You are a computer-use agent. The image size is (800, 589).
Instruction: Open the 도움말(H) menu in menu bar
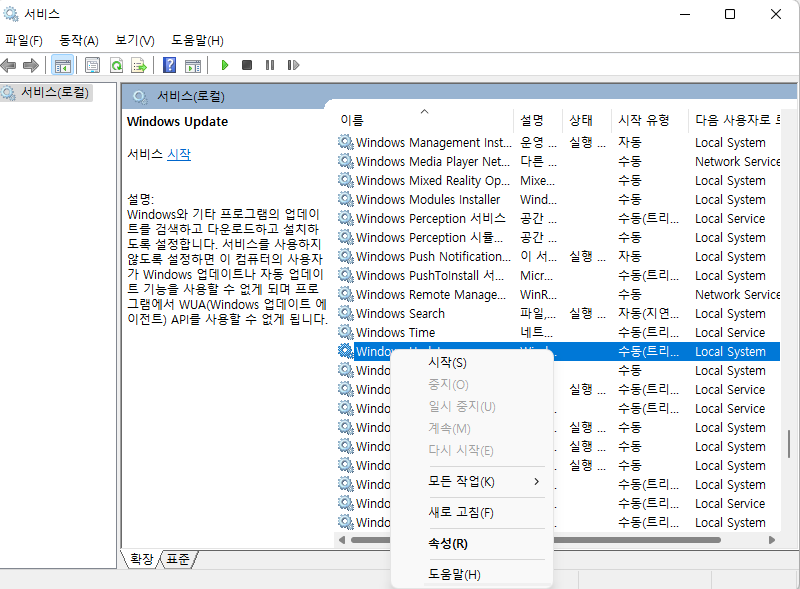[x=197, y=40]
